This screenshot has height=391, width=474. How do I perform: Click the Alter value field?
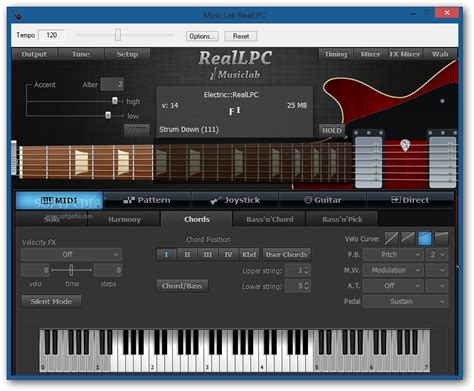(x=112, y=84)
